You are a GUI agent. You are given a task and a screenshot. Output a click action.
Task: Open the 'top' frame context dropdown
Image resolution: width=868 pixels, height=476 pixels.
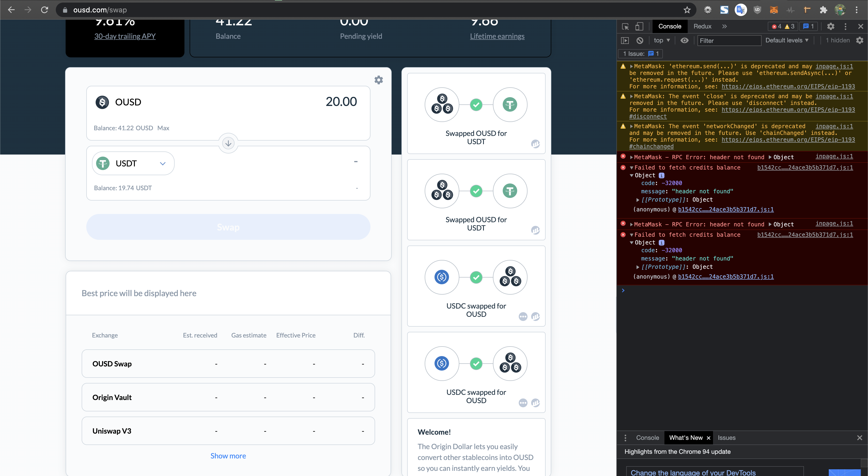click(x=661, y=40)
